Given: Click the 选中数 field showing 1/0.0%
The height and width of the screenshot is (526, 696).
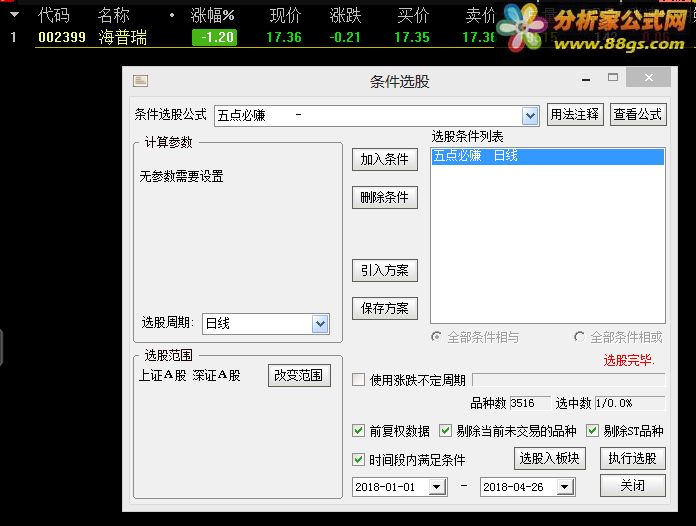Looking at the screenshot, I should tap(629, 403).
